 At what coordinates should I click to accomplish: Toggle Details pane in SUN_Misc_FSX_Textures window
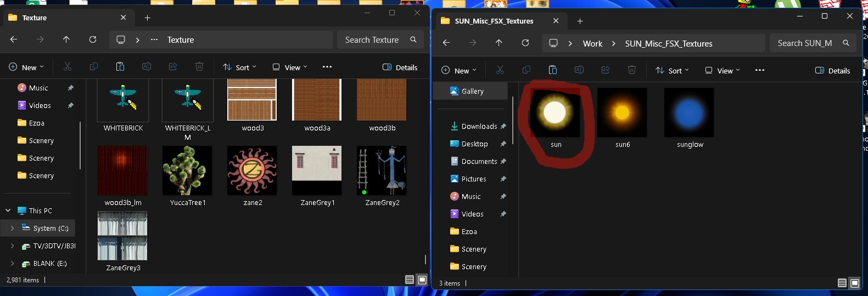(x=832, y=70)
